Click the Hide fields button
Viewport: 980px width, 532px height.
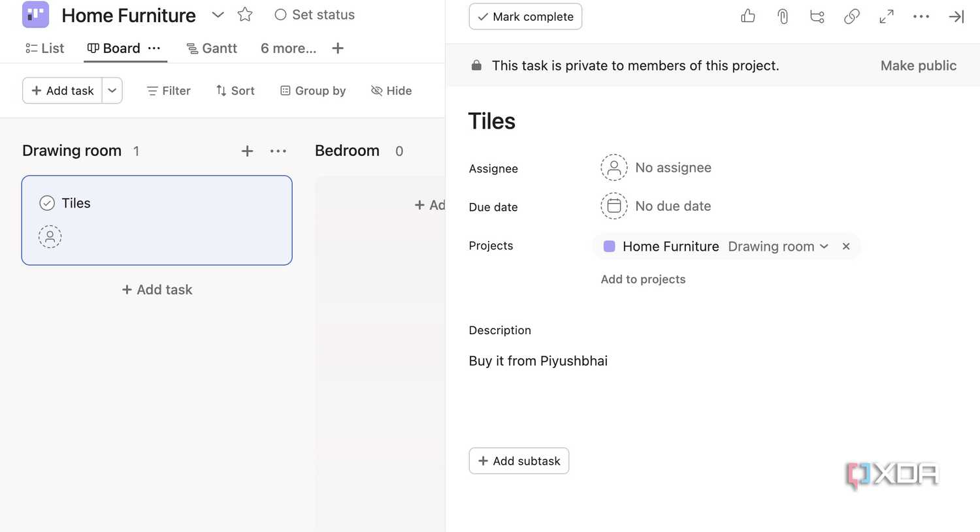click(x=391, y=91)
